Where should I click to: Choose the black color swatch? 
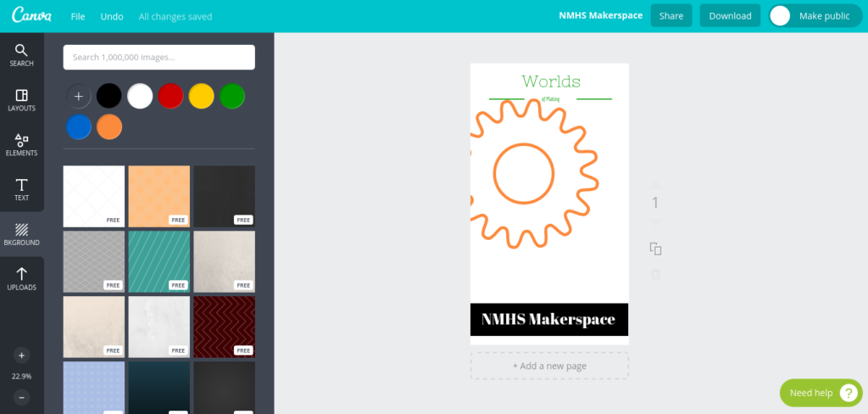click(x=109, y=97)
